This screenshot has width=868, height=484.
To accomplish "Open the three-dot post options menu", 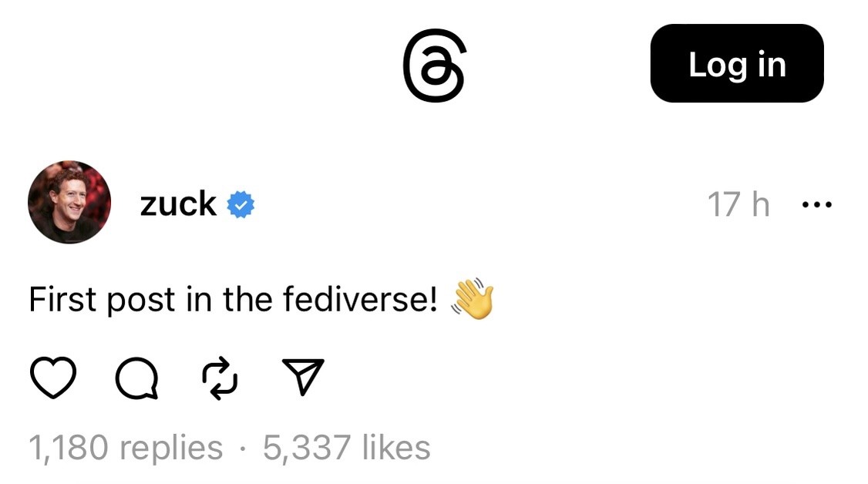I will coord(816,205).
